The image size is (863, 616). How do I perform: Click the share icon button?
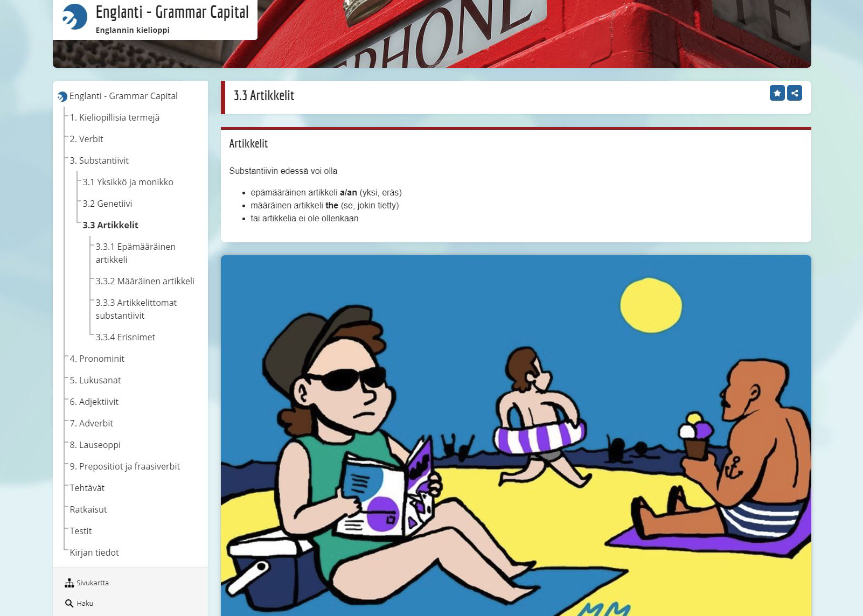(795, 93)
